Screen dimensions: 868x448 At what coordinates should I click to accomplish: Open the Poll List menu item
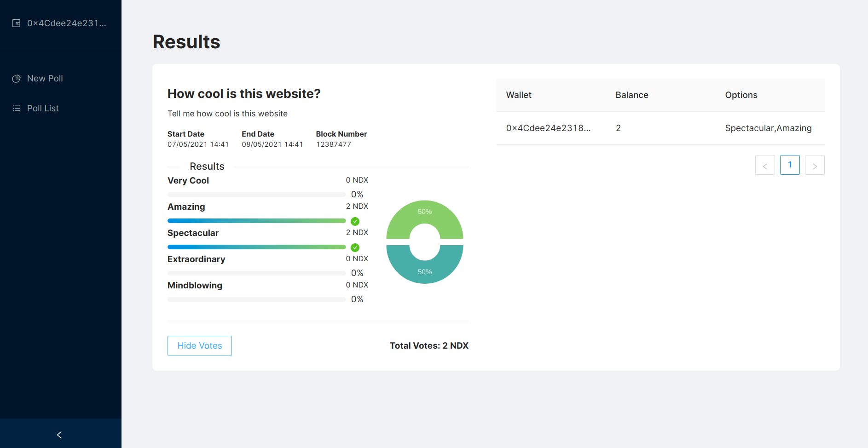point(43,109)
